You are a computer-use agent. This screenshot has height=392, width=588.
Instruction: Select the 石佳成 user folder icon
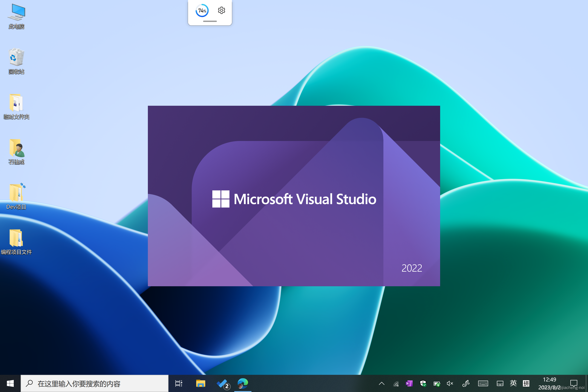click(16, 152)
